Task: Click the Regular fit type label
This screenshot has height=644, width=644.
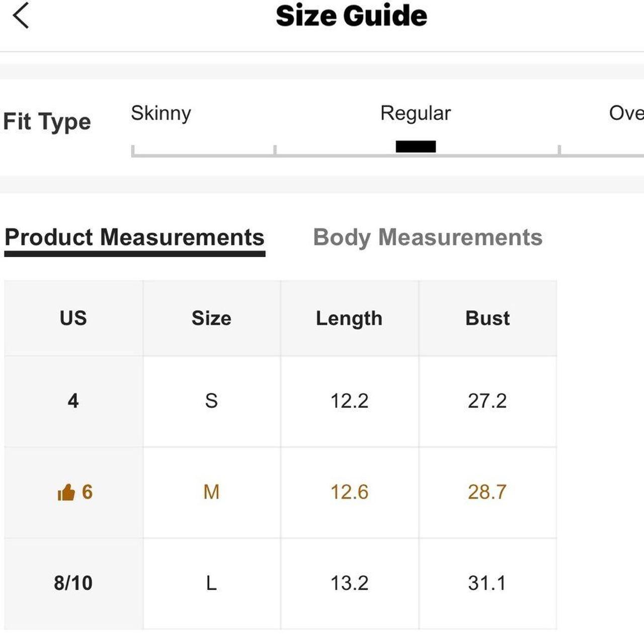Action: pos(415,113)
